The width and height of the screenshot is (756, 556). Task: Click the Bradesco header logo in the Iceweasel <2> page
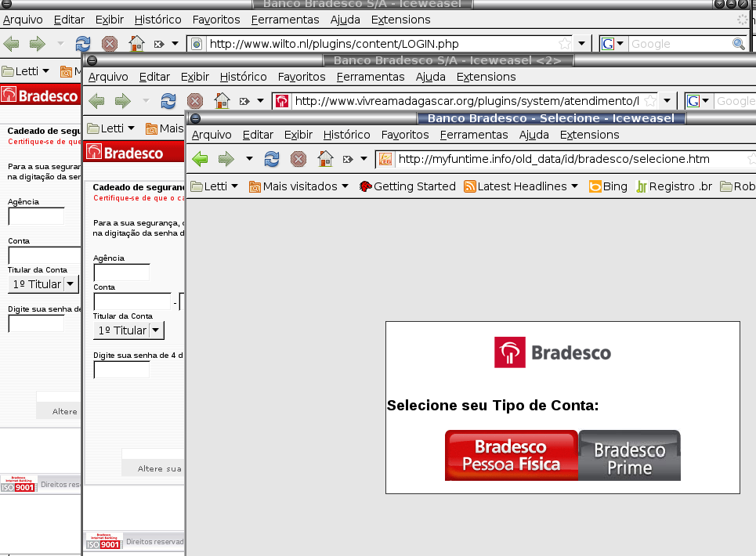tap(125, 153)
